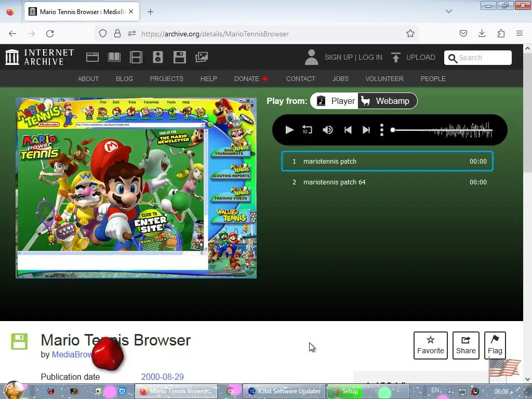Viewport: 532px width, 399px height.
Task: Skip to previous track
Action: coord(348,130)
